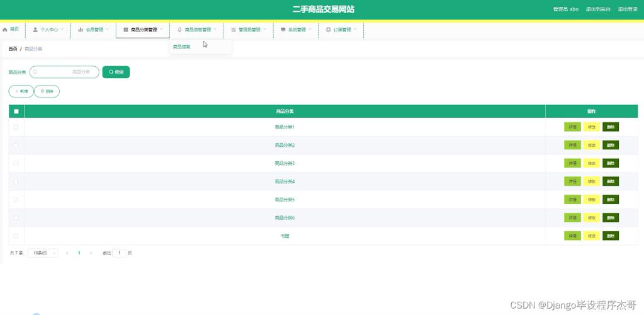Click the 新增 add button
Viewport: 644px width, 315px height.
(x=21, y=91)
